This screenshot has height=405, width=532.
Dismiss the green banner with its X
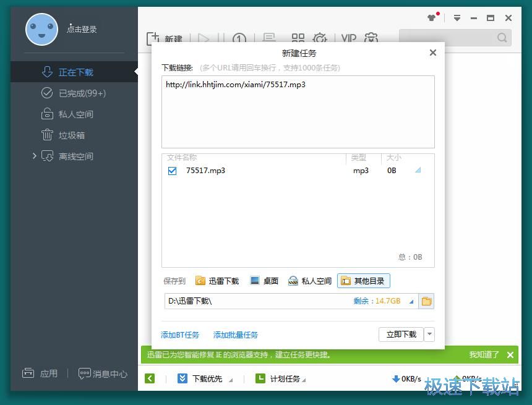click(510, 355)
